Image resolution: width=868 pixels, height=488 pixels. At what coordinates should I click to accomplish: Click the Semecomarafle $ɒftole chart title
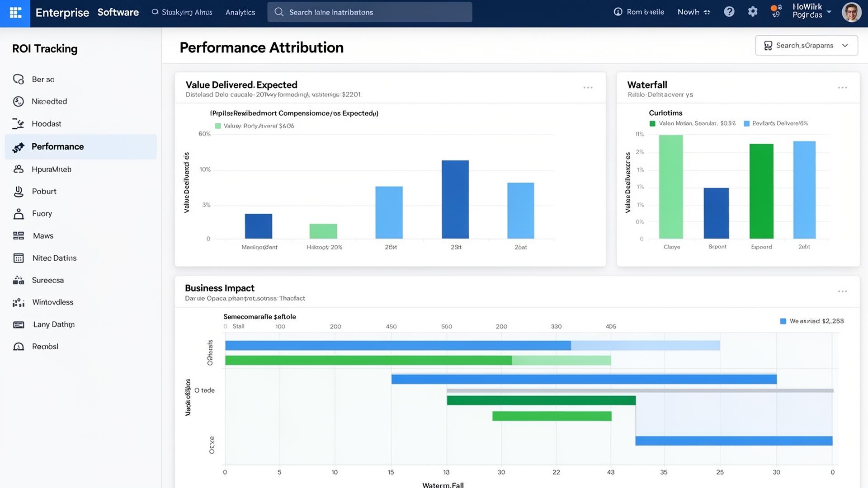click(x=259, y=317)
